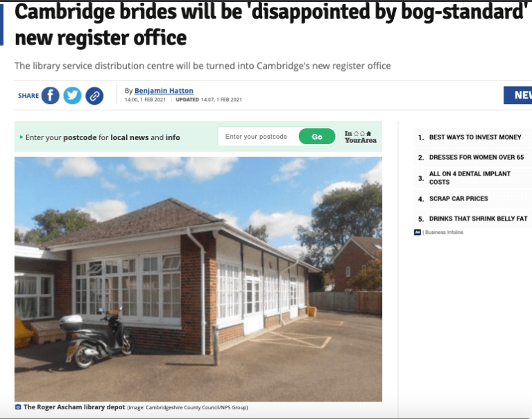Screen dimensions: 532x419
Task: Submit postcode with Go button
Action: point(317,137)
